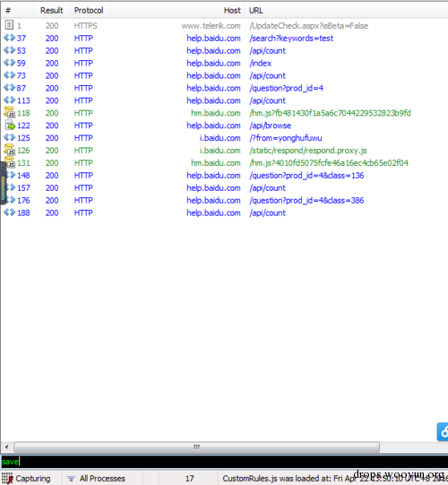Select the /search?keywords=test request row
This screenshot has height=485, width=448.
(224, 38)
